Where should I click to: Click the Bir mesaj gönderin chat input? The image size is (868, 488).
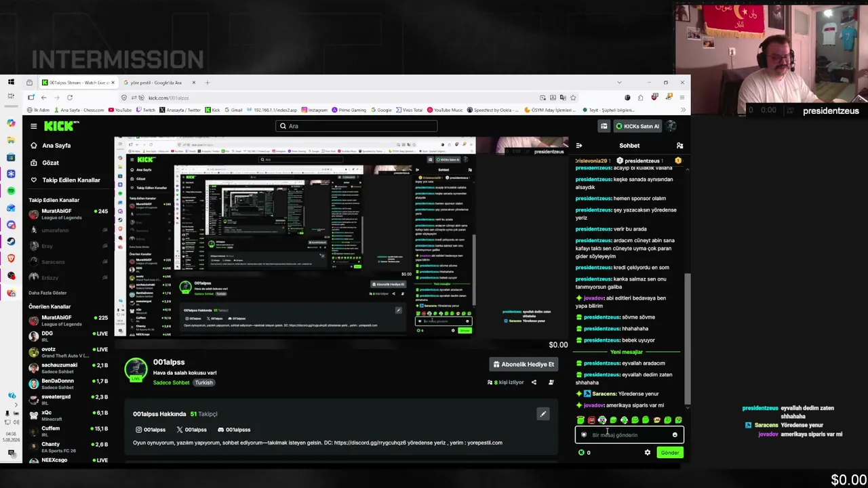629,435
